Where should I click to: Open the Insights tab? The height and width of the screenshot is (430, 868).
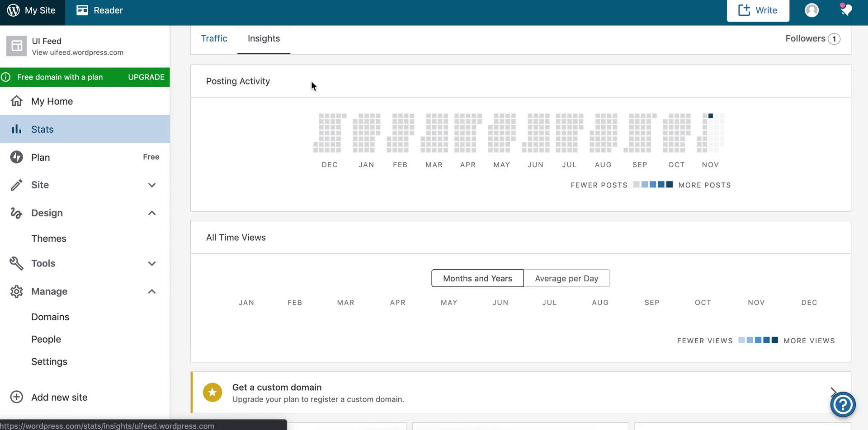tap(264, 38)
